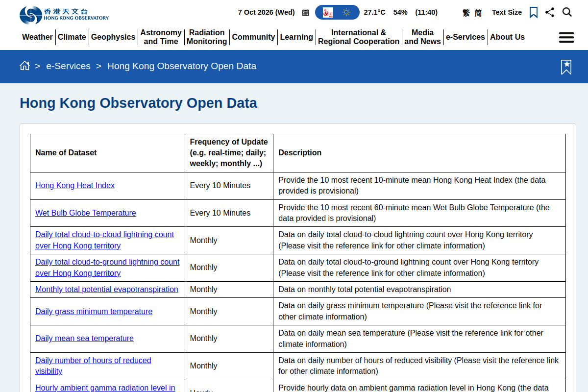Open the share icon in the header
This screenshot has width=588, height=392.
tap(550, 12)
